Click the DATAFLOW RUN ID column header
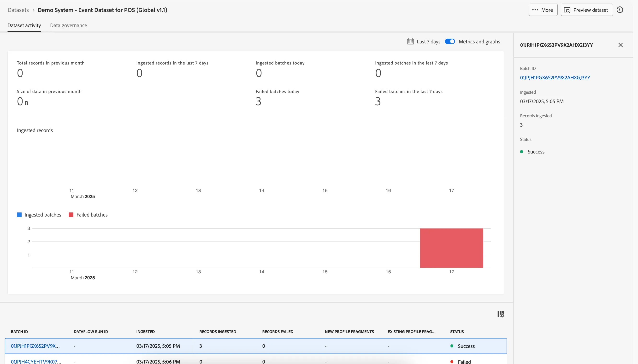Viewport: 638px width, 364px height. pos(91,331)
